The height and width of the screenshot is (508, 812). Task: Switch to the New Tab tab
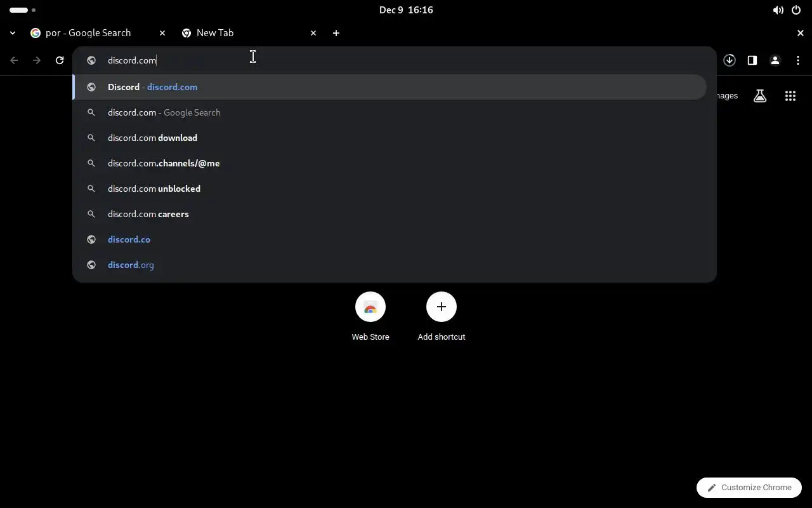(x=250, y=33)
